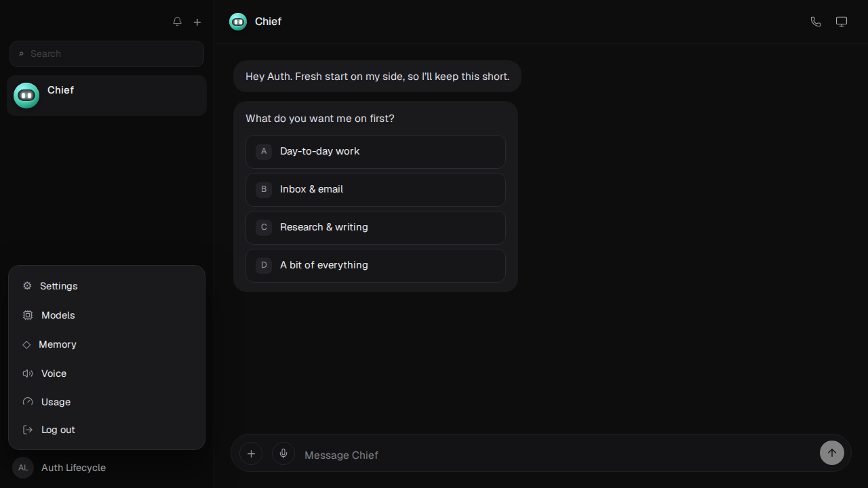Select option B Inbox & email
Viewport: 868px width, 488px height.
(x=376, y=189)
